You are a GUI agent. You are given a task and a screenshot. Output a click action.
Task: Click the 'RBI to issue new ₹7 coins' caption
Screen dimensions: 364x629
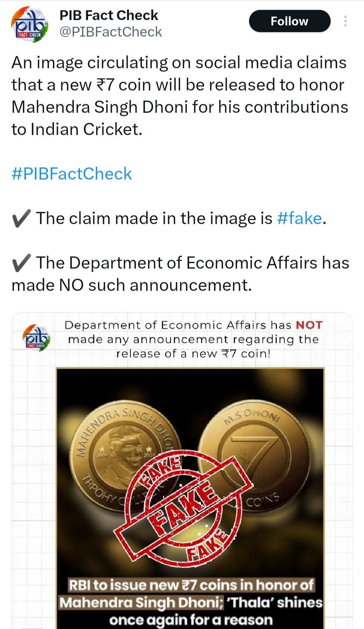191,602
